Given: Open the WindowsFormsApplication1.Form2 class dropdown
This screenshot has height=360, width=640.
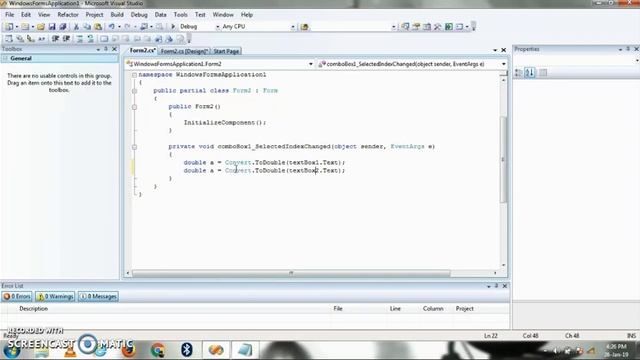Looking at the screenshot, I should point(311,64).
